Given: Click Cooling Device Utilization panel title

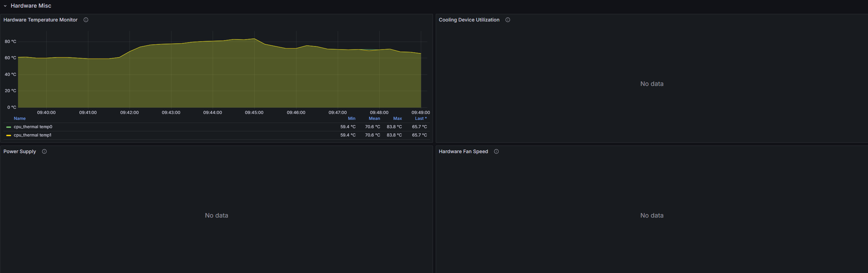Looking at the screenshot, I should point(469,20).
